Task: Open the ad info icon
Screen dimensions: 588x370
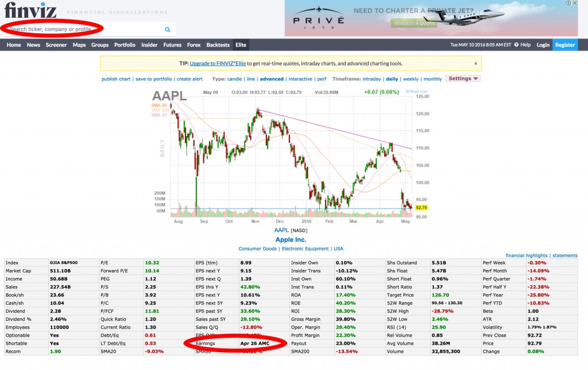Action: click(x=568, y=3)
